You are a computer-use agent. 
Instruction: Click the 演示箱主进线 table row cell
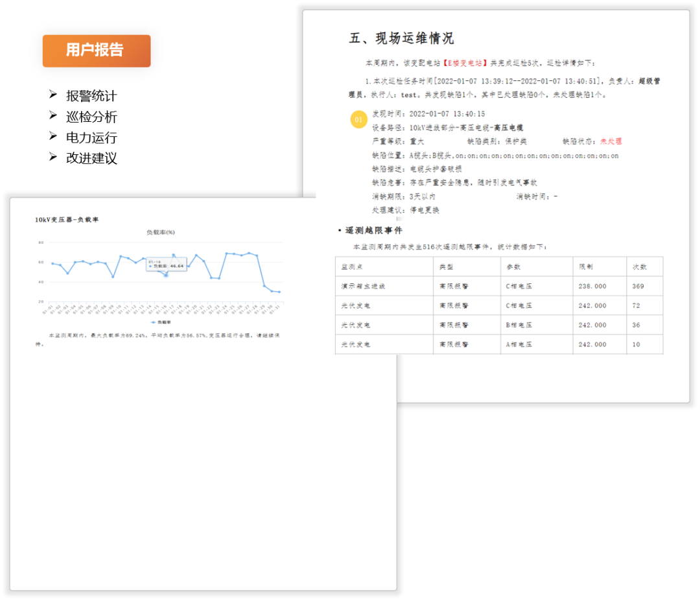click(x=363, y=286)
